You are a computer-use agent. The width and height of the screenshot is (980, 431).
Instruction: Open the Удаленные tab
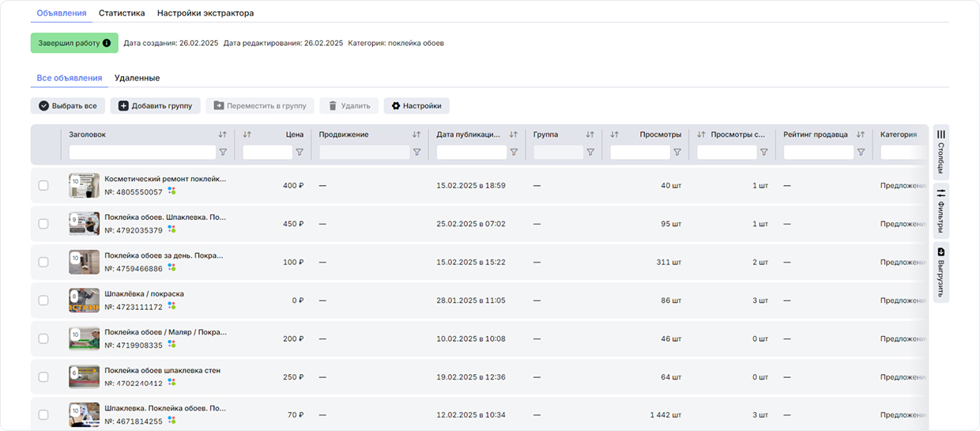[x=137, y=78]
